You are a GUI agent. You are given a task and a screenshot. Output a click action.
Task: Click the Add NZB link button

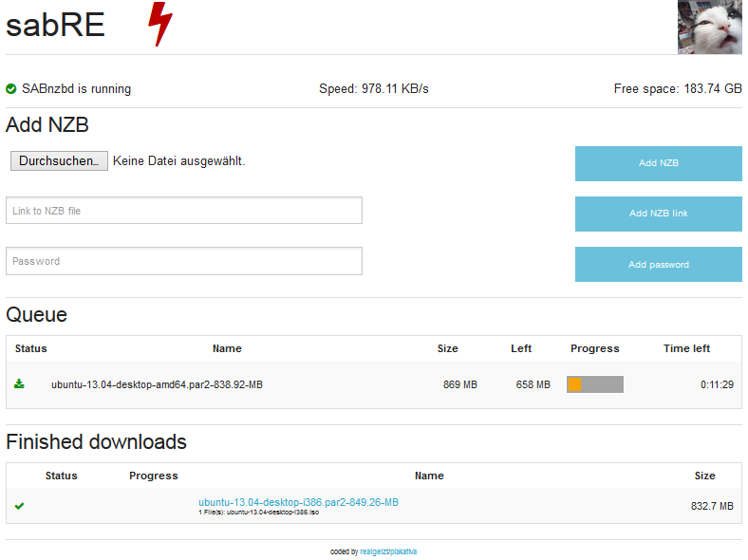click(659, 214)
